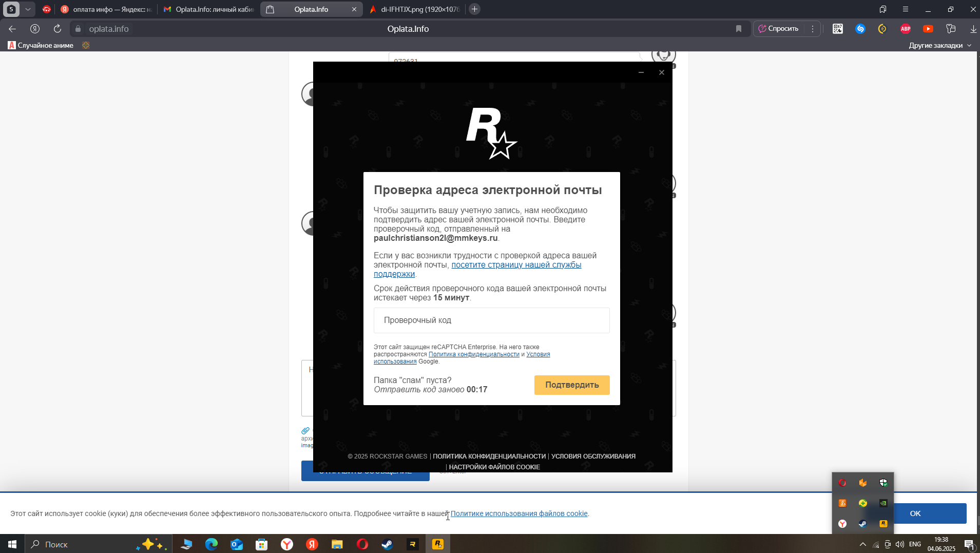Image resolution: width=980 pixels, height=553 pixels.
Task: Minimize the Rockstar Games launcher window
Action: click(x=641, y=72)
